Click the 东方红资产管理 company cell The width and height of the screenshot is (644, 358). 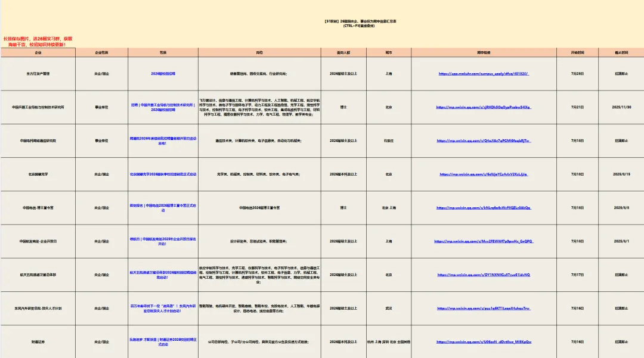tap(38, 74)
